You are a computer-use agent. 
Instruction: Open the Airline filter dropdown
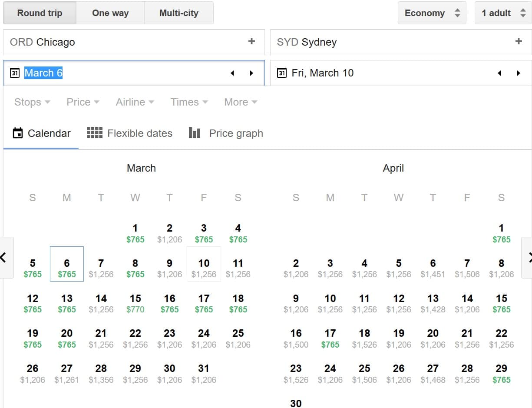pos(135,102)
